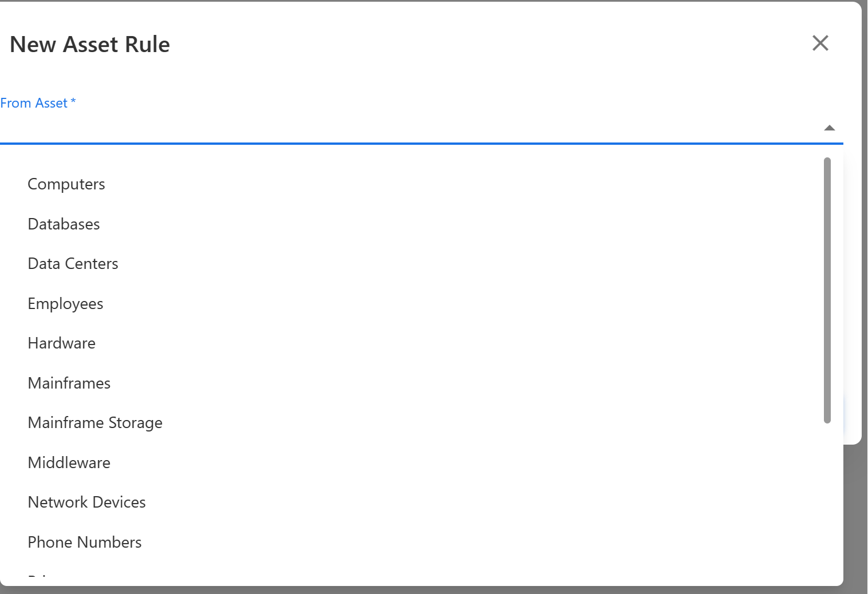Screen dimensions: 868x594
Task: Pick Phone Numbers from the list
Action: click(x=84, y=542)
